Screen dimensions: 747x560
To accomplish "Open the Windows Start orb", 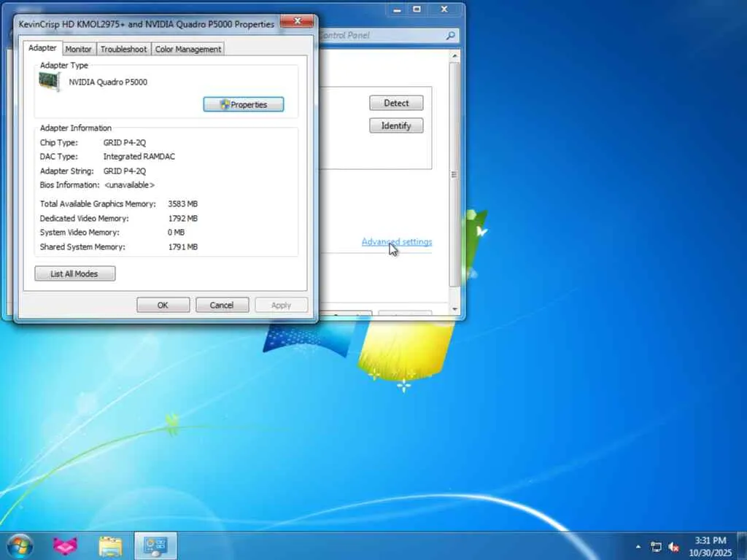I will point(20,545).
